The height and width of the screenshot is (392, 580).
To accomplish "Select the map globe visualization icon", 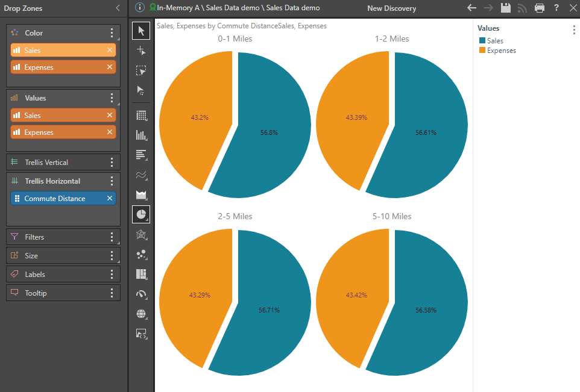I will (x=141, y=314).
